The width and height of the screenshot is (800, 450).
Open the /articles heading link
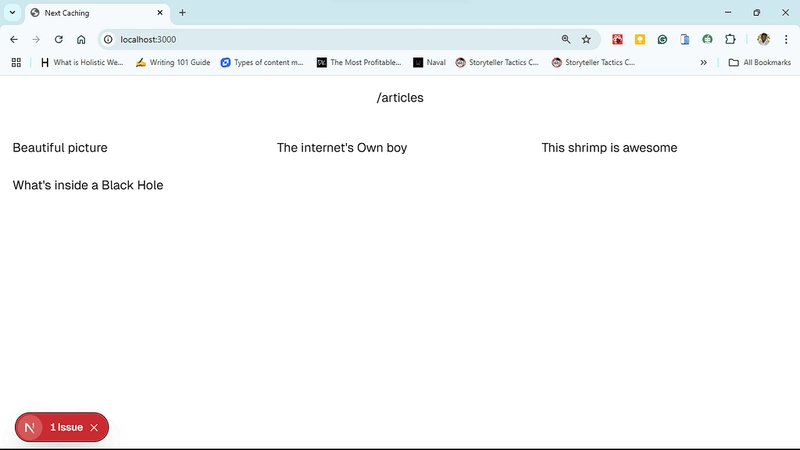(400, 97)
